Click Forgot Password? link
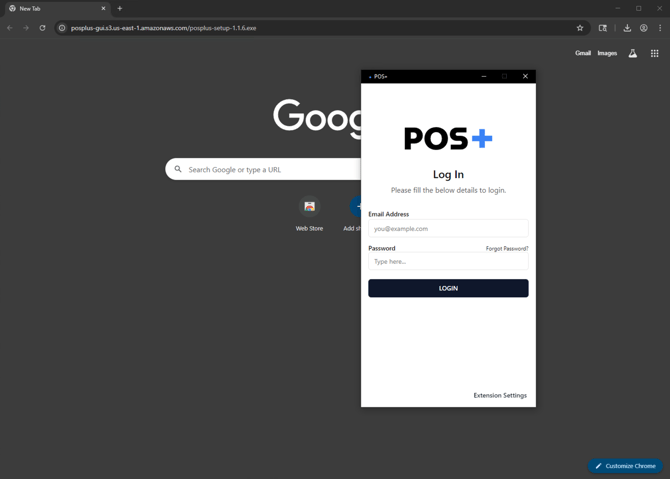This screenshot has height=479, width=670. coord(507,249)
